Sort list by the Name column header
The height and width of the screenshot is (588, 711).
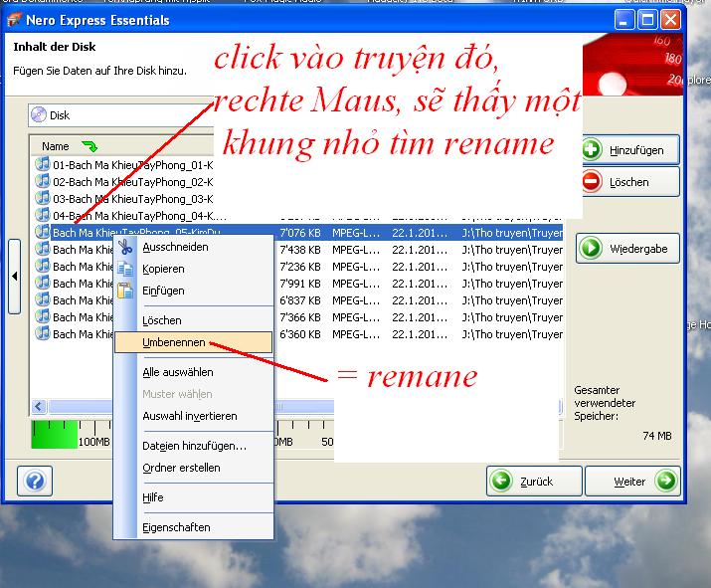56,146
